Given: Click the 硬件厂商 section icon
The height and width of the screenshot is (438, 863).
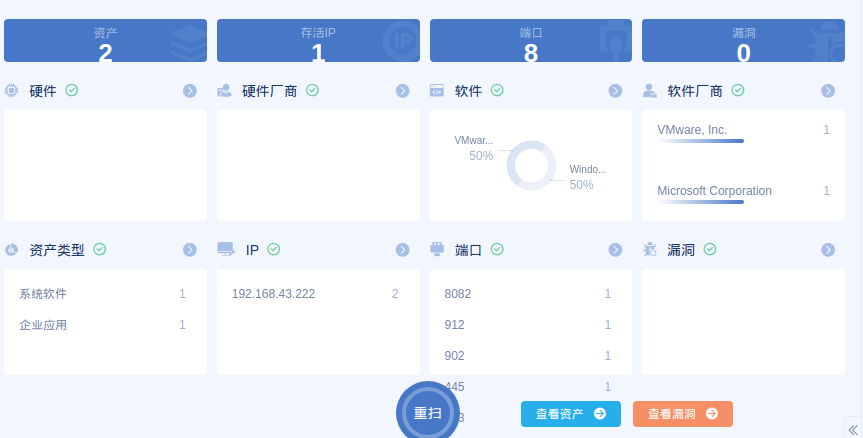Looking at the screenshot, I should click(225, 90).
